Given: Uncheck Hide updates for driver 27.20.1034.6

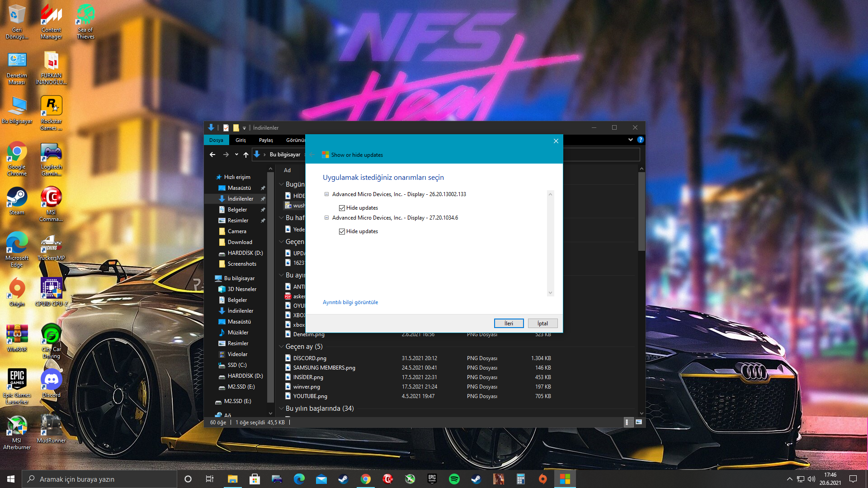Looking at the screenshot, I should [x=342, y=231].
